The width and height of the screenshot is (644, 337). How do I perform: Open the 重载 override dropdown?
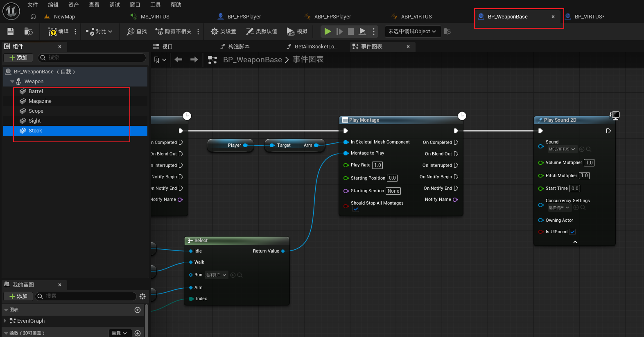[120, 333]
